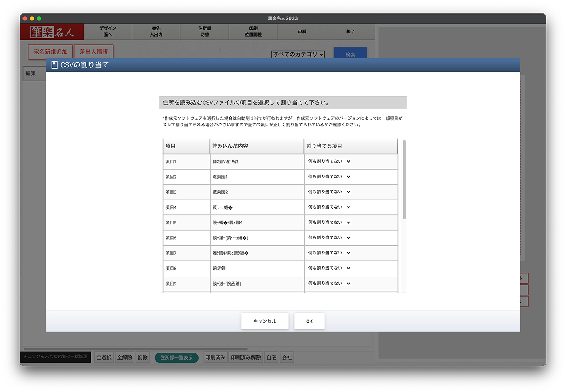Viewport: 566px width, 392px height.
Task: Click 削除 in bulk actions bar
Action: [143, 357]
